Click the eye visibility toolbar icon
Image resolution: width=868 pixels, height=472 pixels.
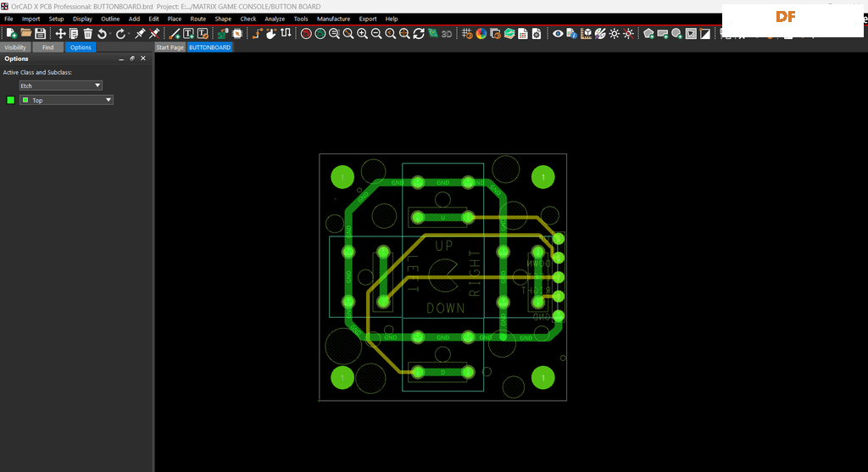pos(558,34)
